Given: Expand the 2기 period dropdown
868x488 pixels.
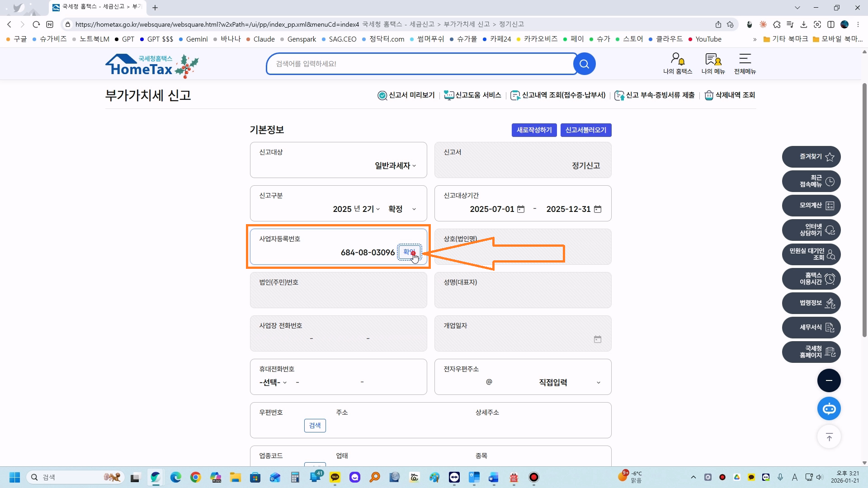Looking at the screenshot, I should 371,209.
